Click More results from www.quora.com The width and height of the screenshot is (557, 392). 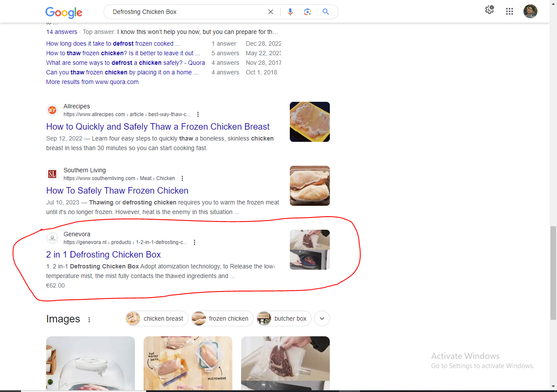click(x=92, y=82)
